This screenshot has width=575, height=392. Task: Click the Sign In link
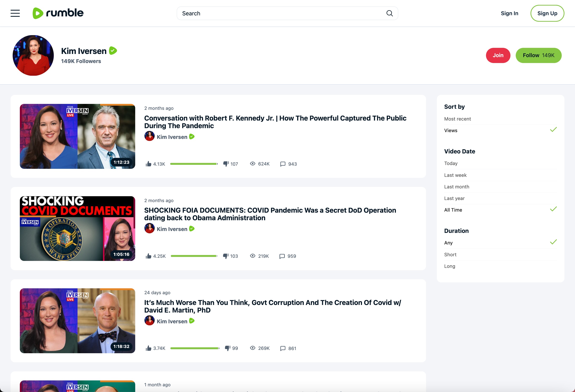(x=509, y=13)
